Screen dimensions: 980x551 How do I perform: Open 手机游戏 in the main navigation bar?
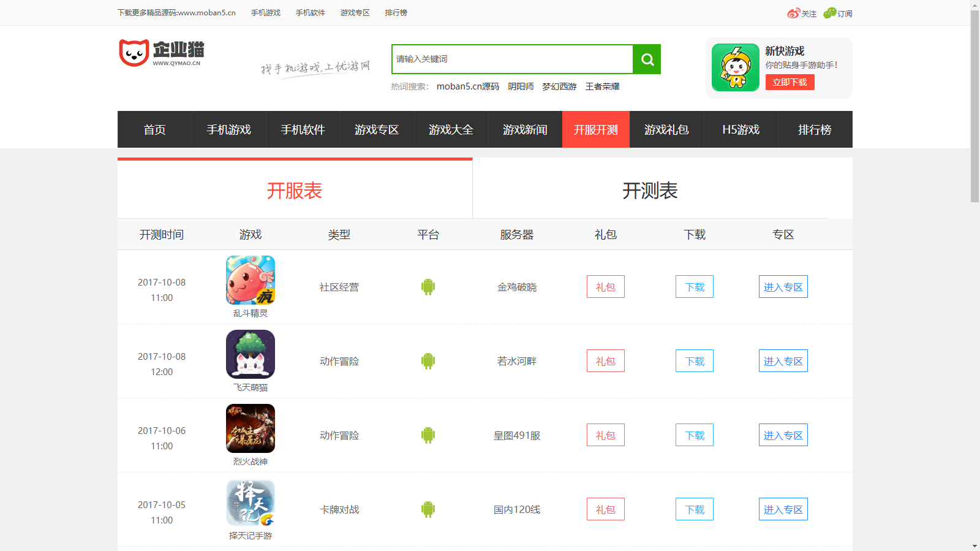tap(229, 129)
